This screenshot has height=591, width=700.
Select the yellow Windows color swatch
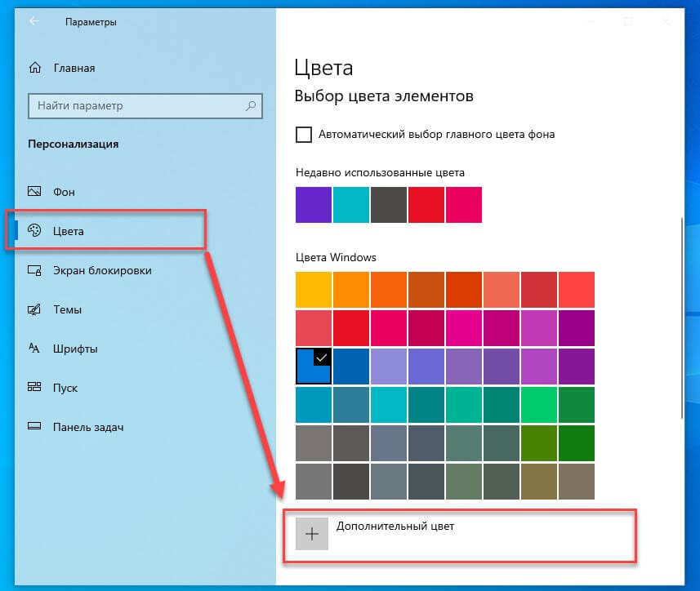coord(314,290)
